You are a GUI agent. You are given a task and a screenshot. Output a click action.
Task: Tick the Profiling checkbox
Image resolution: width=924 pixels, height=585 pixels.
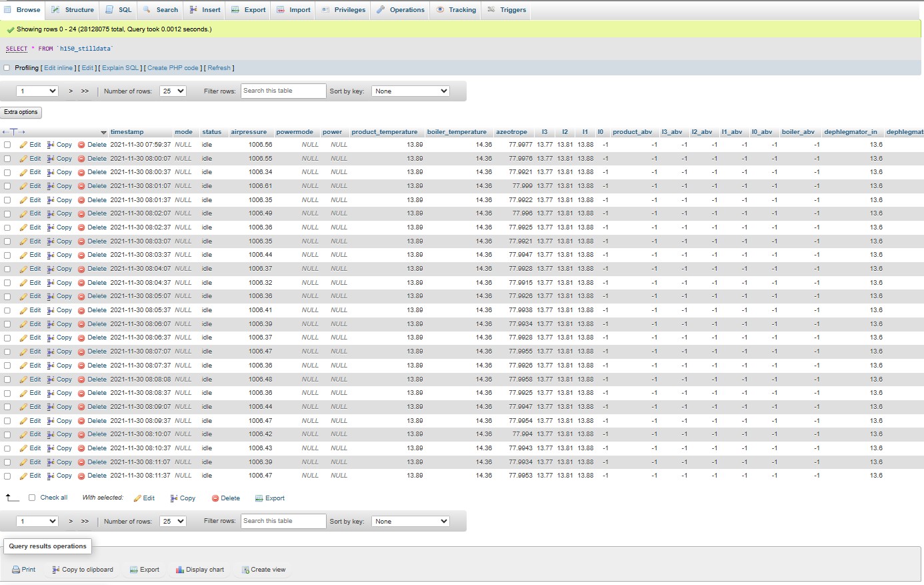point(7,68)
